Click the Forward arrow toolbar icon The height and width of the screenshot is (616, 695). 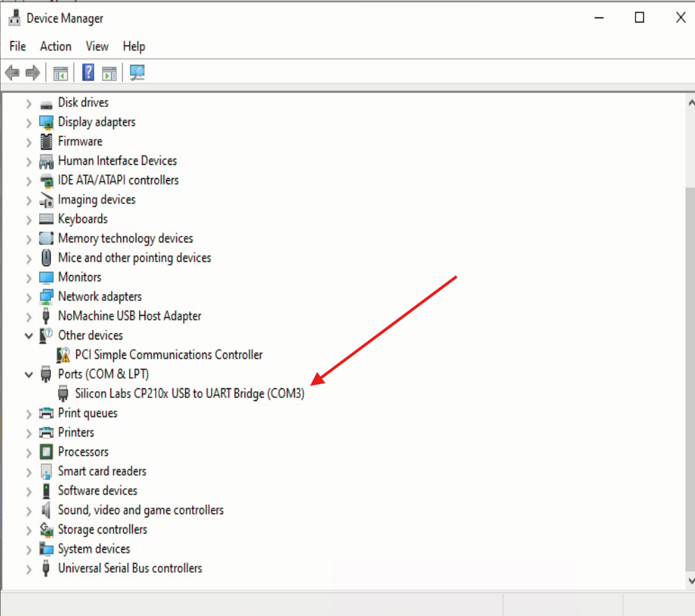[x=32, y=73]
